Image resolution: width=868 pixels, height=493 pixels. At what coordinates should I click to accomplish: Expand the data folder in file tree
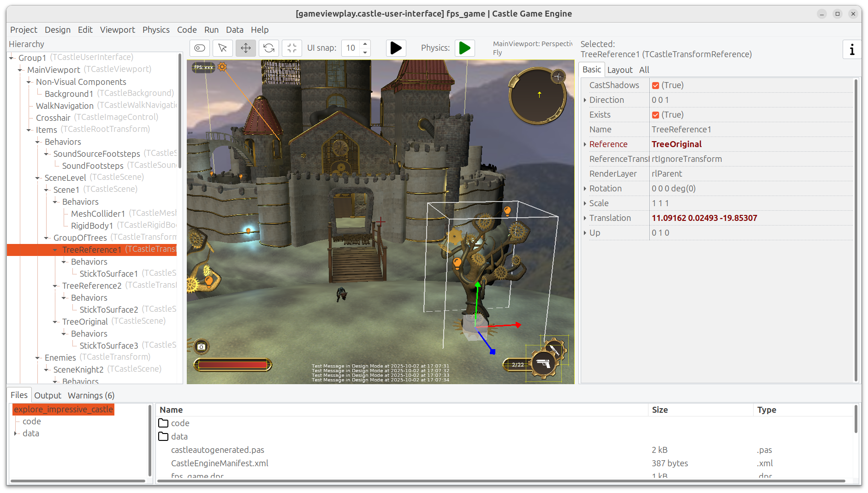[16, 434]
